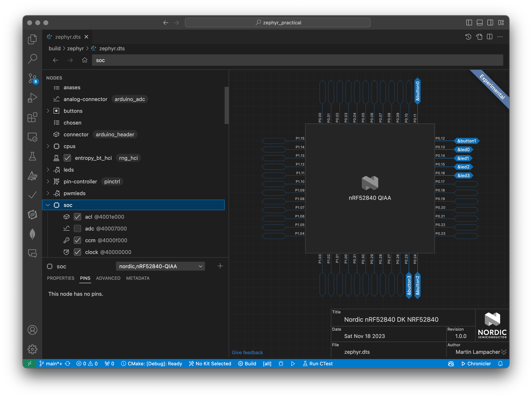
Task: Enable the adc @40007000 checkbox
Action: pyautogui.click(x=77, y=229)
